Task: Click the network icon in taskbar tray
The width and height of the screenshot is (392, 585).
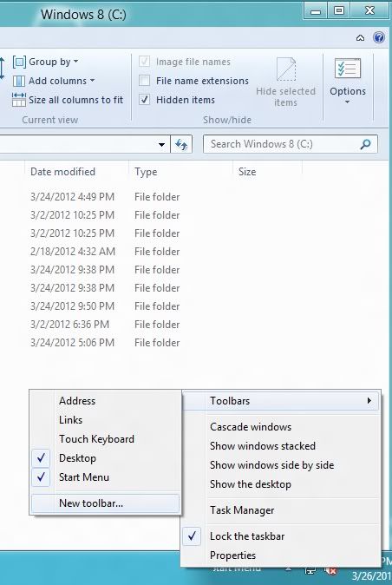Action: [x=310, y=571]
